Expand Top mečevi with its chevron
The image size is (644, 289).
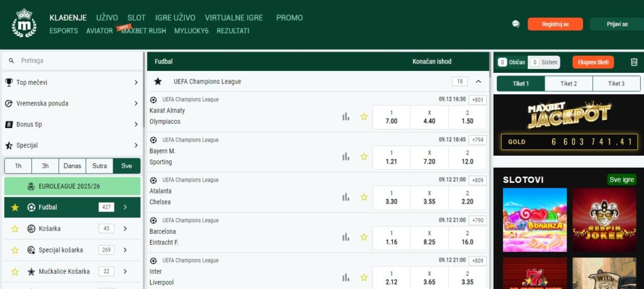[136, 82]
